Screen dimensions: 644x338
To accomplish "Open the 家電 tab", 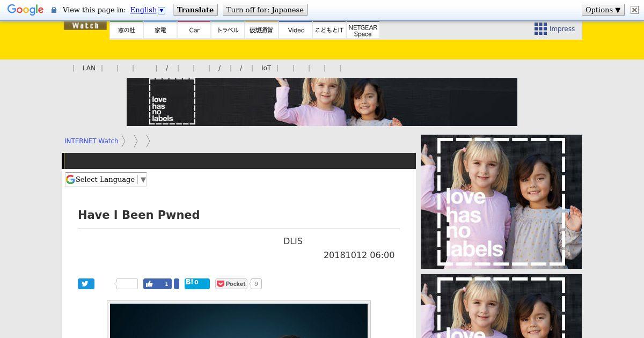I will (x=160, y=30).
